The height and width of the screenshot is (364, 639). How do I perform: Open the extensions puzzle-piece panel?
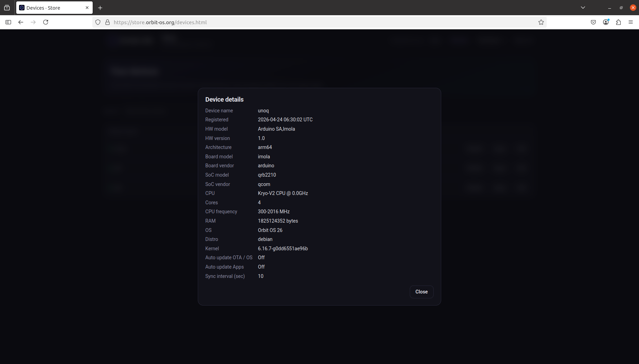[x=618, y=22]
